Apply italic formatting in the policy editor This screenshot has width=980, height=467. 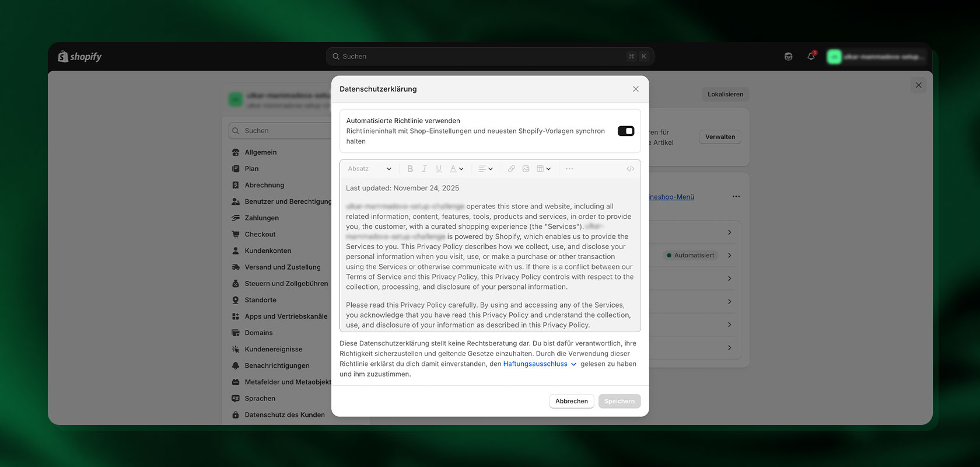click(424, 169)
